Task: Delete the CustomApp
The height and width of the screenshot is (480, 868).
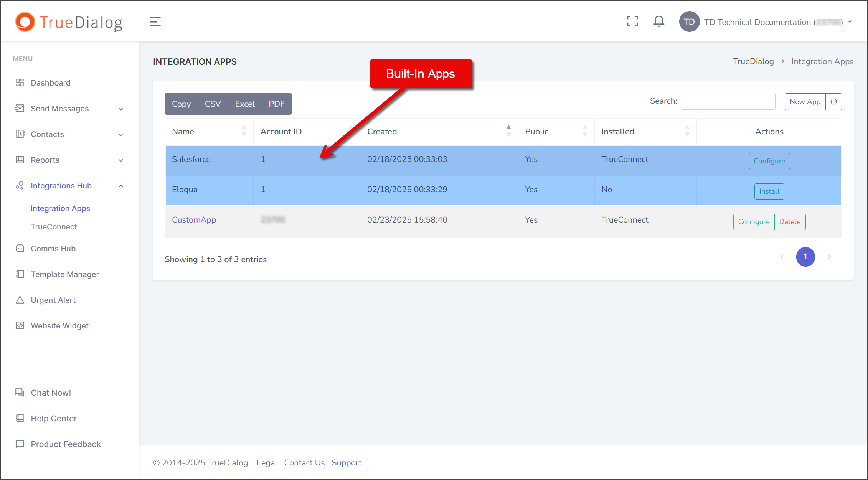Action: click(790, 222)
